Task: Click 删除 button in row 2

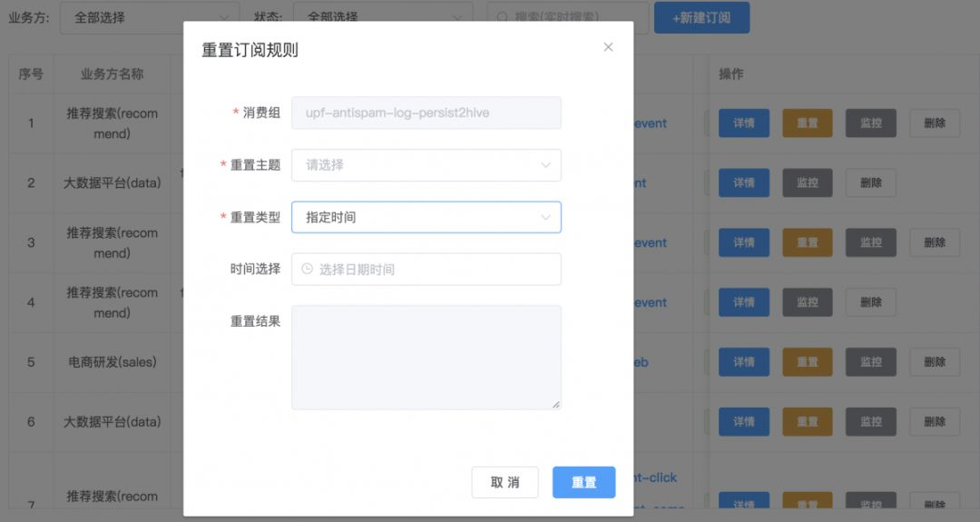Action: [870, 182]
